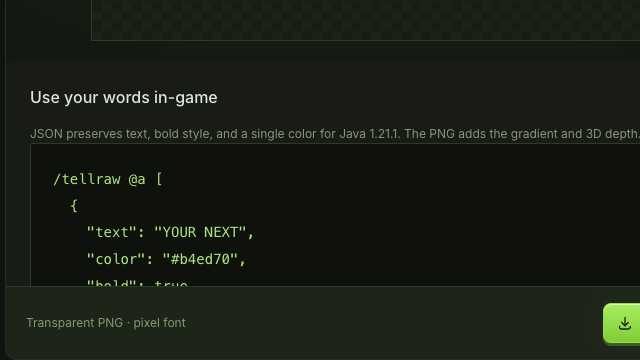Click the #b4ed70 hex color value
This screenshot has height=360, width=640.
tap(200, 259)
